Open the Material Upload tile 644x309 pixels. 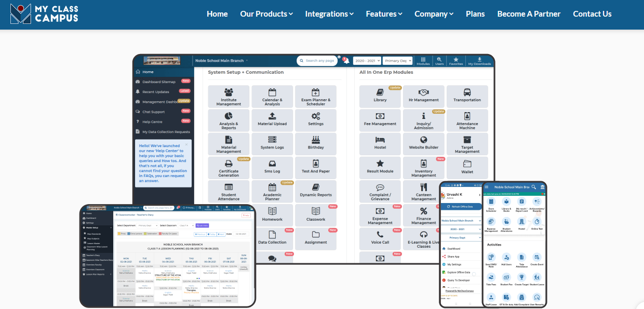[x=272, y=120]
